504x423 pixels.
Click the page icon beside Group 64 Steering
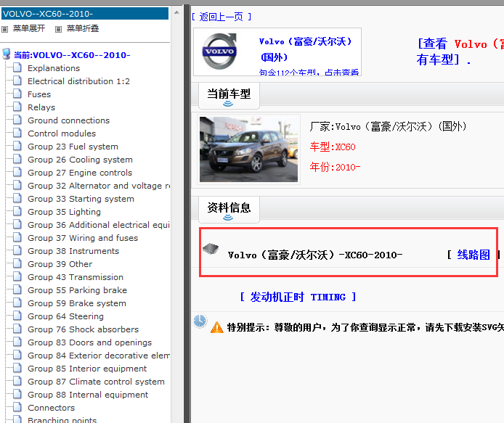click(x=17, y=316)
